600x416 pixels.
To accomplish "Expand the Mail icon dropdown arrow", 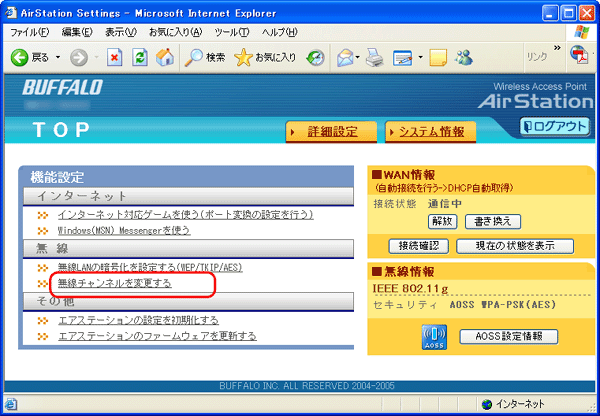I will tap(358, 58).
